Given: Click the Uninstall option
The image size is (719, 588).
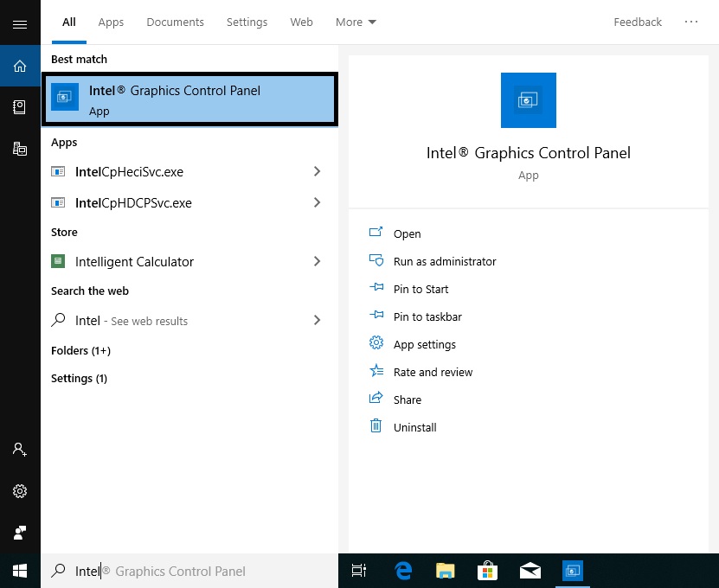Looking at the screenshot, I should (414, 428).
